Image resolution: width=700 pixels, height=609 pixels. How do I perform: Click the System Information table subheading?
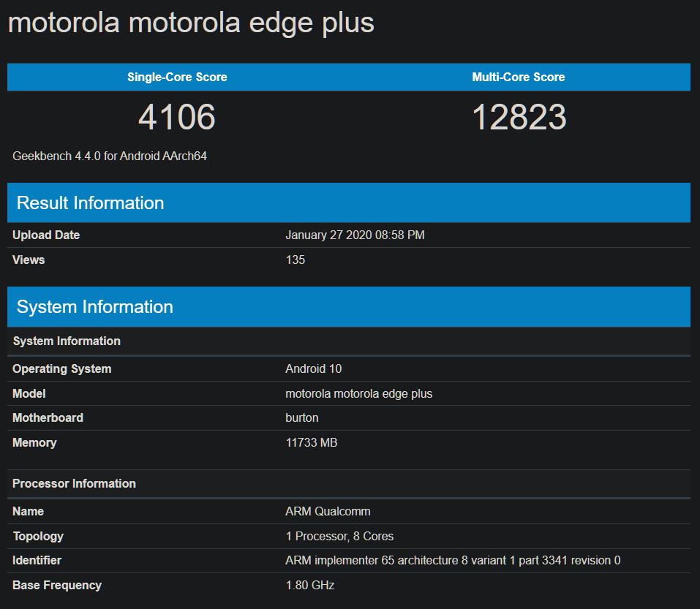point(67,341)
